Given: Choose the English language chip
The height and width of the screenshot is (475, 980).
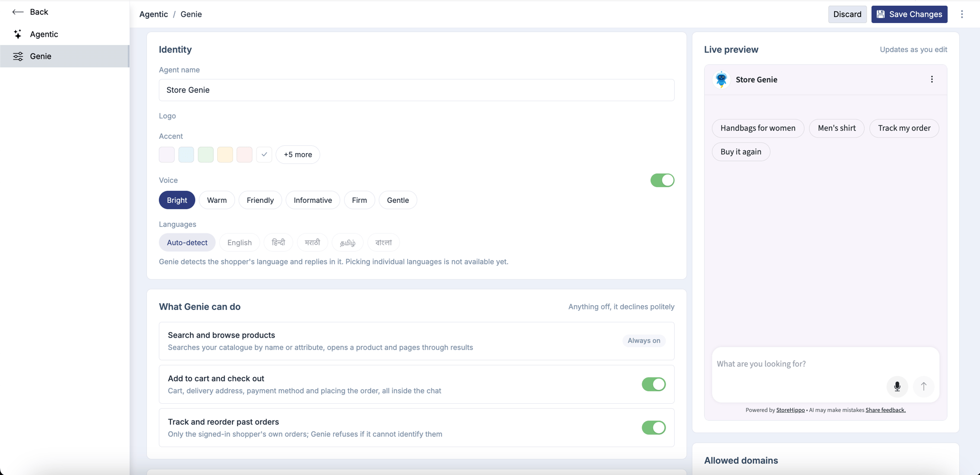Looking at the screenshot, I should tap(239, 243).
